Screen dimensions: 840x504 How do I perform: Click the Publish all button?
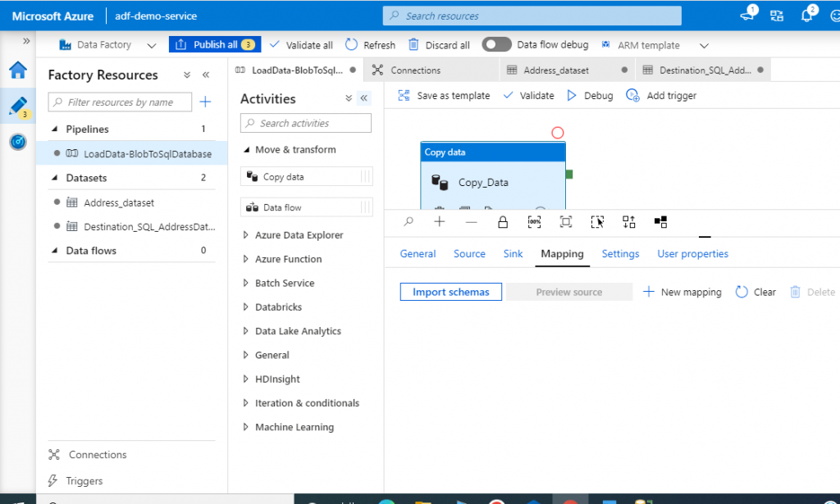215,44
